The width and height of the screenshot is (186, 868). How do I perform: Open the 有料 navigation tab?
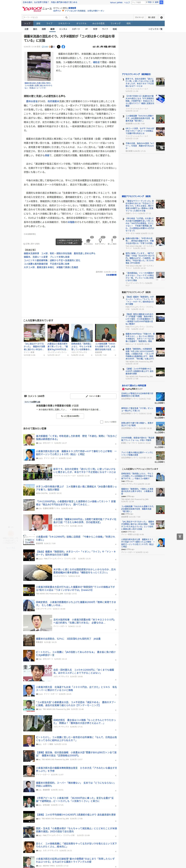pyautogui.click(x=128, y=24)
